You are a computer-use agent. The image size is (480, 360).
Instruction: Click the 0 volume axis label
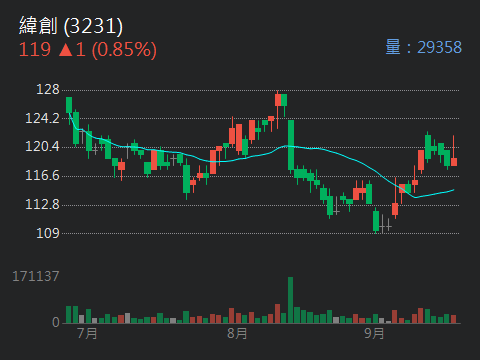[56, 322]
